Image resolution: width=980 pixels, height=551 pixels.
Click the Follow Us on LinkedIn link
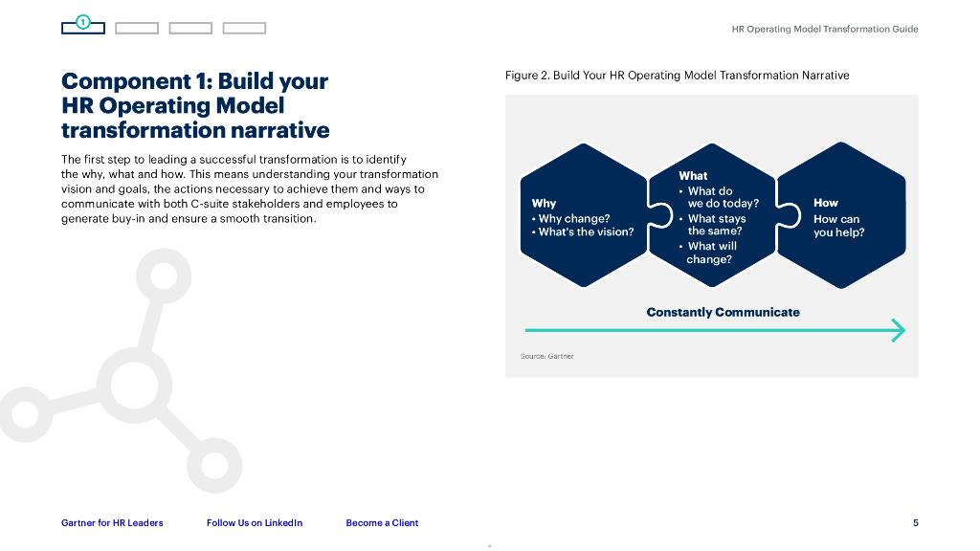click(255, 523)
